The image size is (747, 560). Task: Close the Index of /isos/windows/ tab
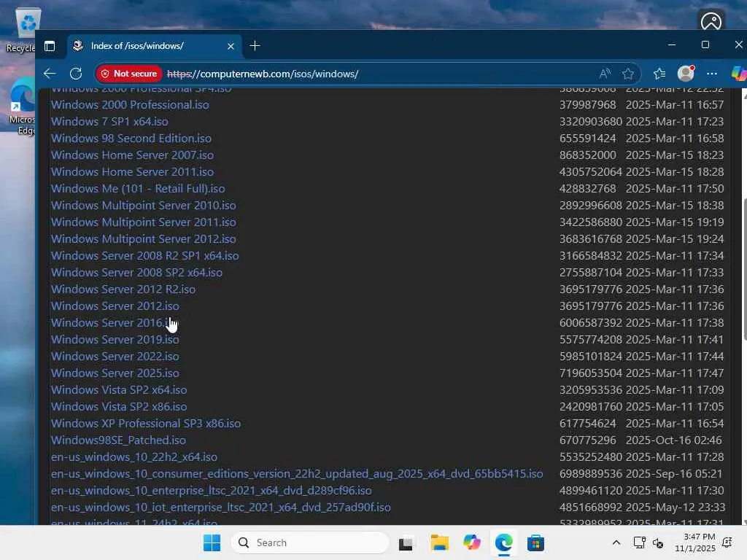231,46
